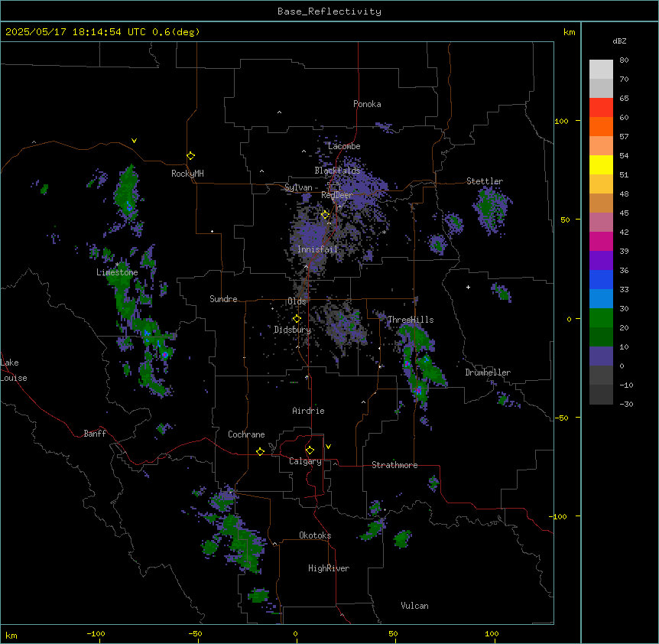
Task: Click the Base_Reflectivity title
Action: pos(329,11)
